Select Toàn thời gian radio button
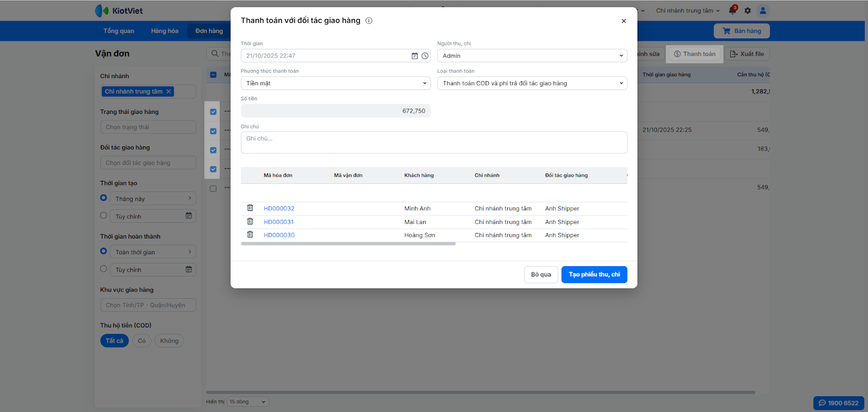 click(104, 252)
